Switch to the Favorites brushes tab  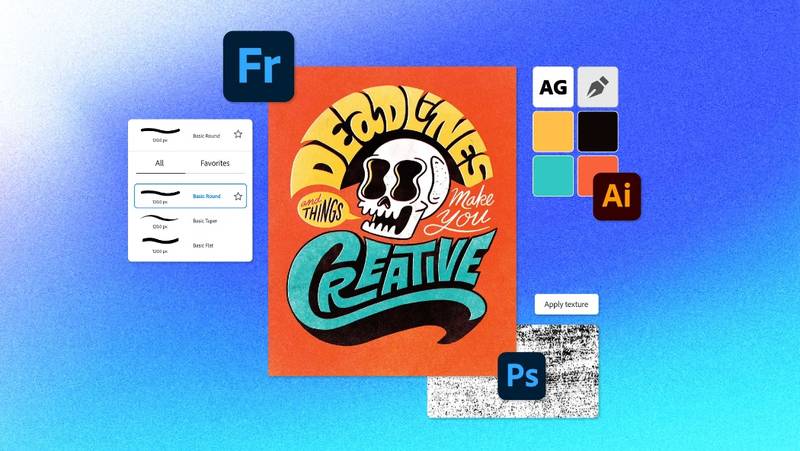point(215,163)
